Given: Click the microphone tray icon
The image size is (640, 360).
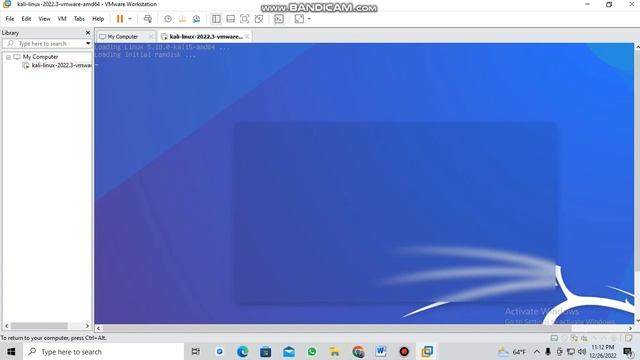Looking at the screenshot, I should [548, 351].
